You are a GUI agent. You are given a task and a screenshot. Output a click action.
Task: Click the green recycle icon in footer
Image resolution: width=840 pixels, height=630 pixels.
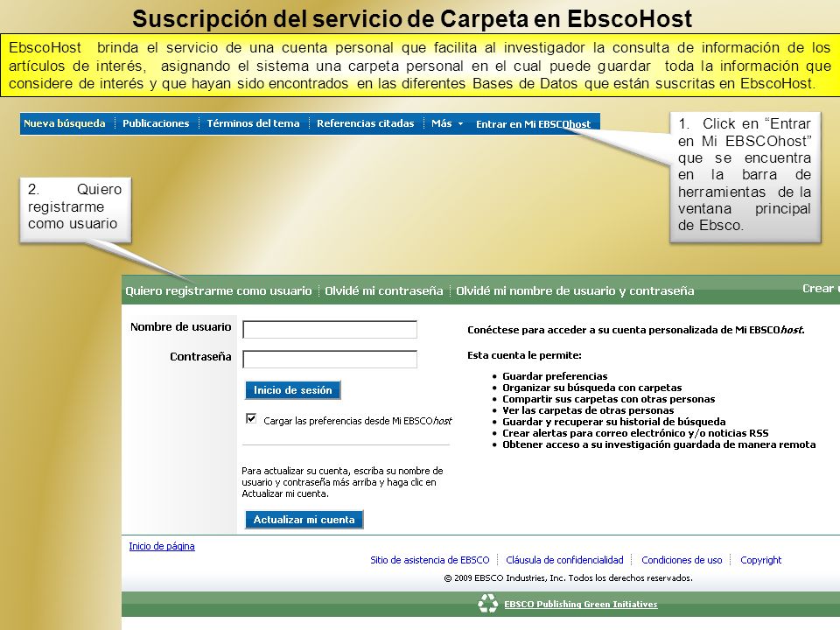488,603
